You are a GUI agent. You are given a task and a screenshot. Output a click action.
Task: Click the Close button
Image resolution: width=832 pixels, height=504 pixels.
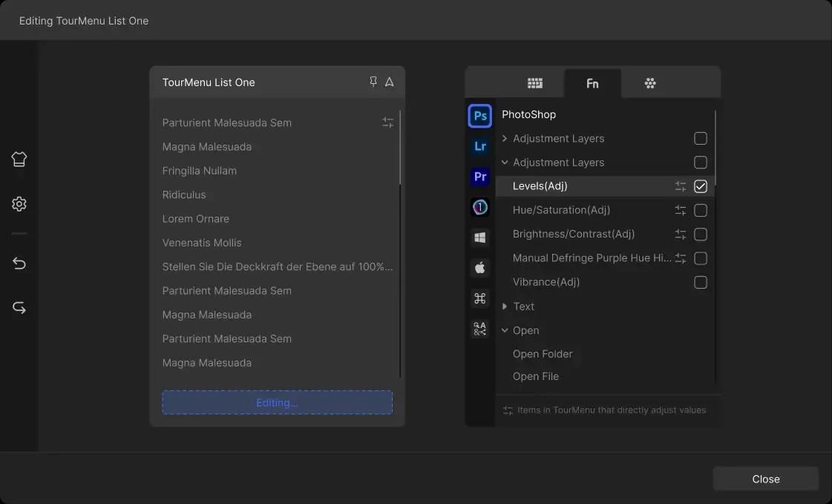(765, 479)
